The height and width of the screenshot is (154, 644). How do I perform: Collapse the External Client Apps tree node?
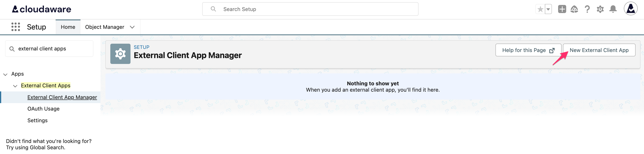(15, 86)
